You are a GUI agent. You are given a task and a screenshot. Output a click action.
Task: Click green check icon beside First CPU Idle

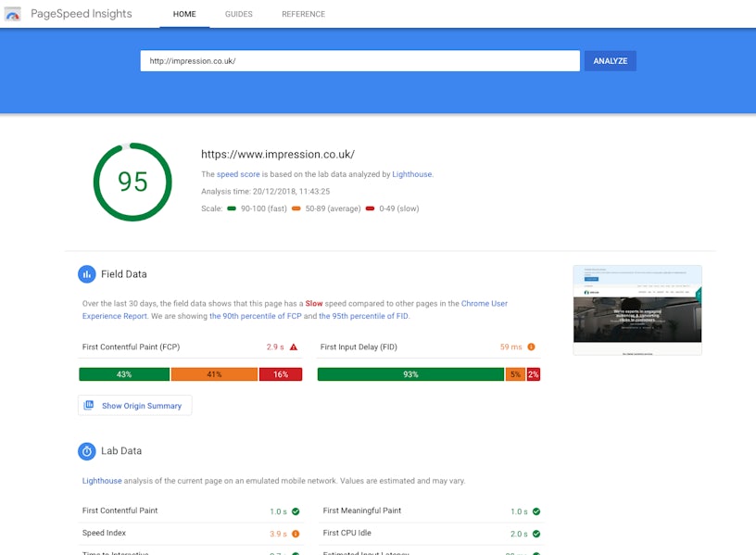coord(536,534)
